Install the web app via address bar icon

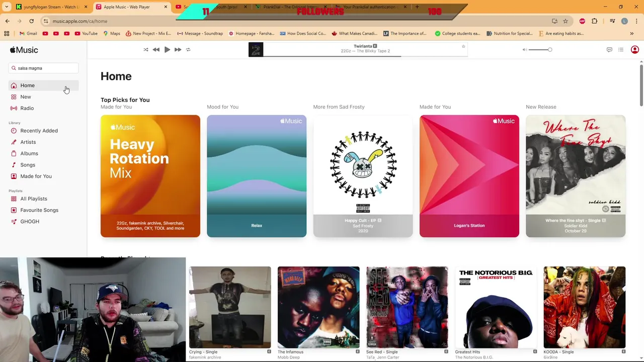[554, 21]
